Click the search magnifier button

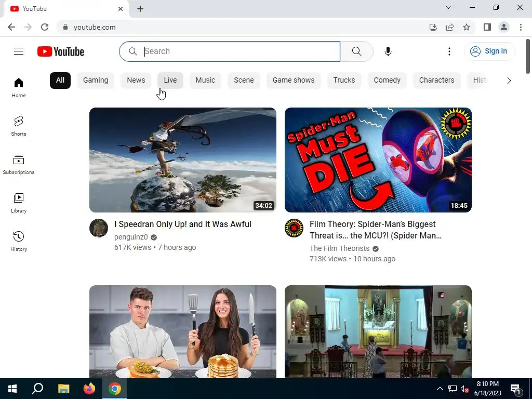tap(356, 51)
